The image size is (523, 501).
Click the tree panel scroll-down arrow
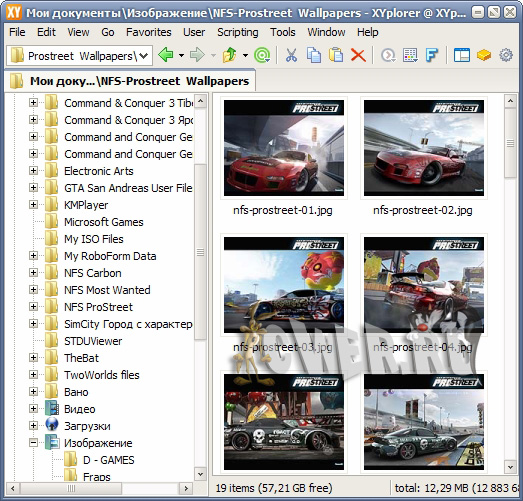click(x=200, y=474)
